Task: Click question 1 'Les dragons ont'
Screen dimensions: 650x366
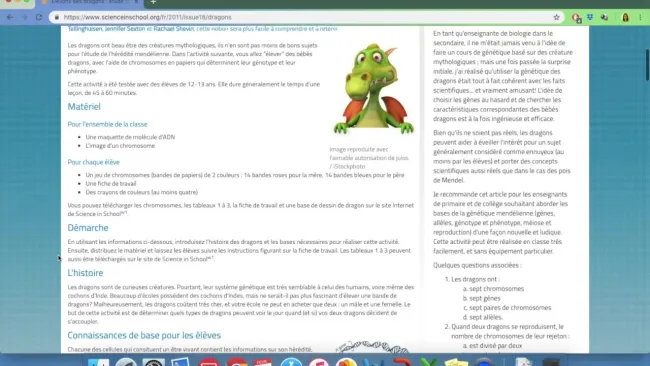Action: click(x=475, y=279)
